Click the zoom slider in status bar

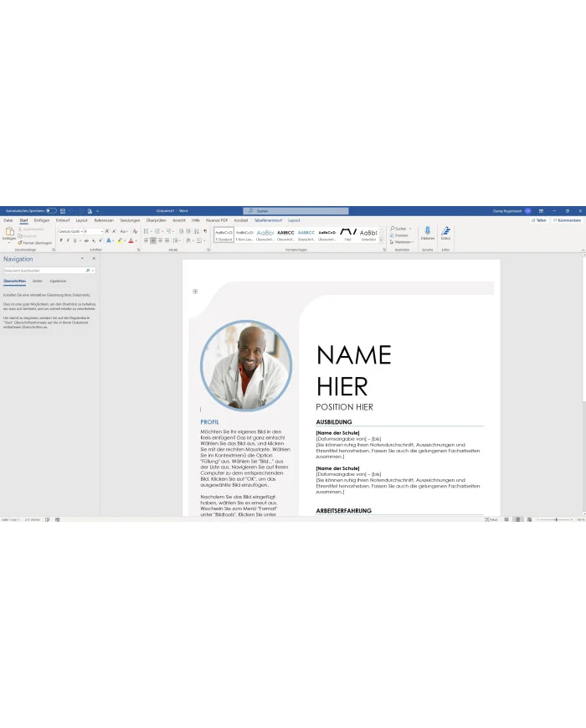556,520
